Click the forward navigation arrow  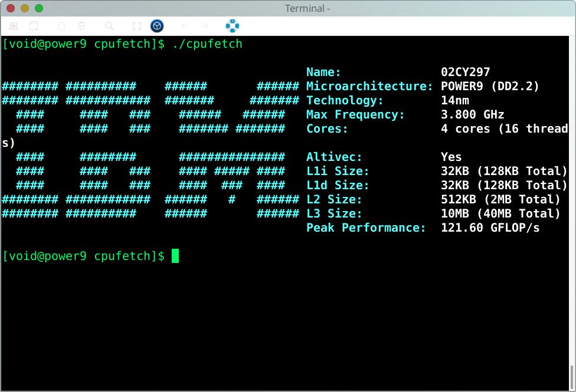pyautogui.click(x=205, y=26)
